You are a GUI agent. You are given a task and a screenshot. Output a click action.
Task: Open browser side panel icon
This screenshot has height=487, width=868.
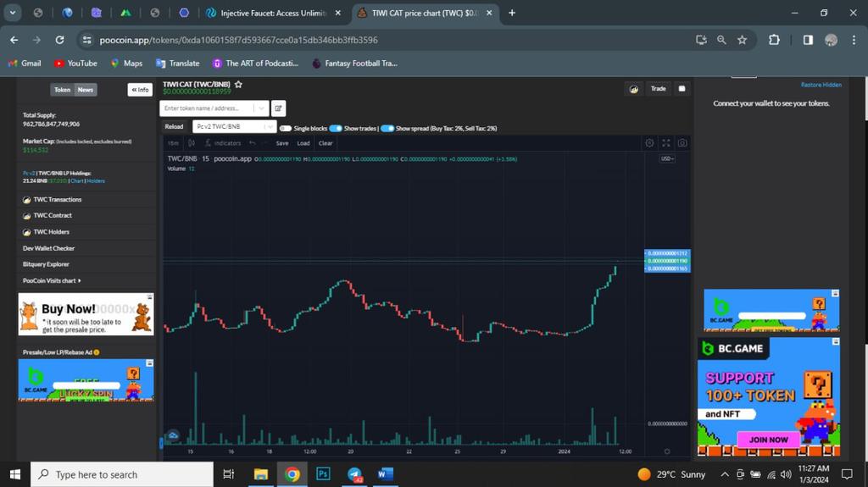[x=808, y=40]
